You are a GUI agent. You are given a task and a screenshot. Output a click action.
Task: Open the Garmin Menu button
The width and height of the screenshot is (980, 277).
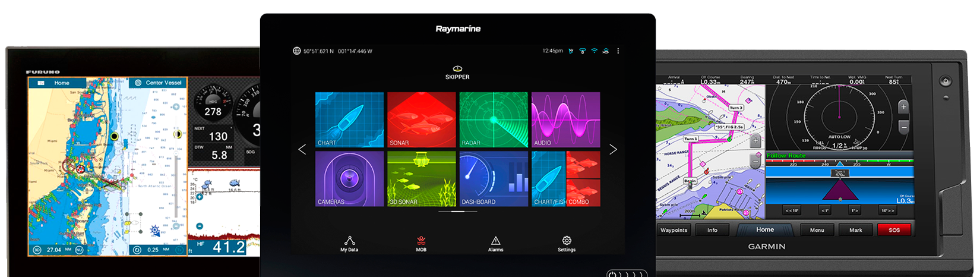coord(817,230)
